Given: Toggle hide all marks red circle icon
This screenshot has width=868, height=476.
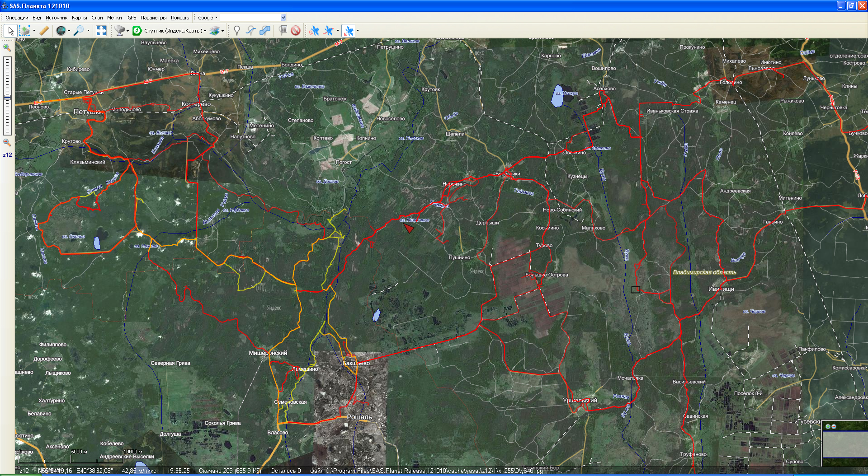Looking at the screenshot, I should click(x=296, y=31).
